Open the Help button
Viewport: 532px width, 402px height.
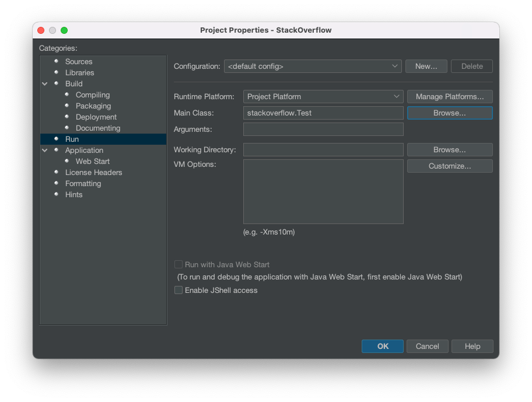tap(473, 347)
